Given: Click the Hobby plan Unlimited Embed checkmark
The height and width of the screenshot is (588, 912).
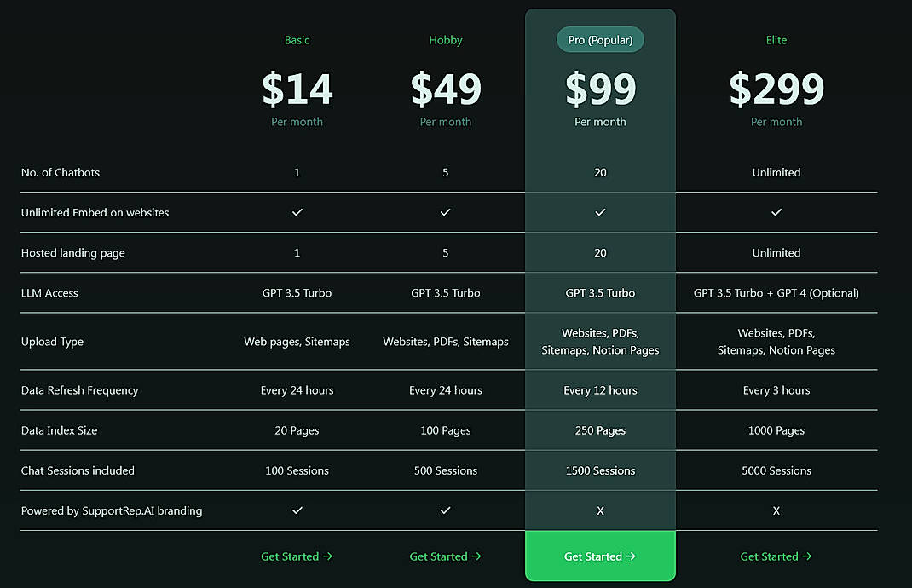Looking at the screenshot, I should tap(445, 212).
